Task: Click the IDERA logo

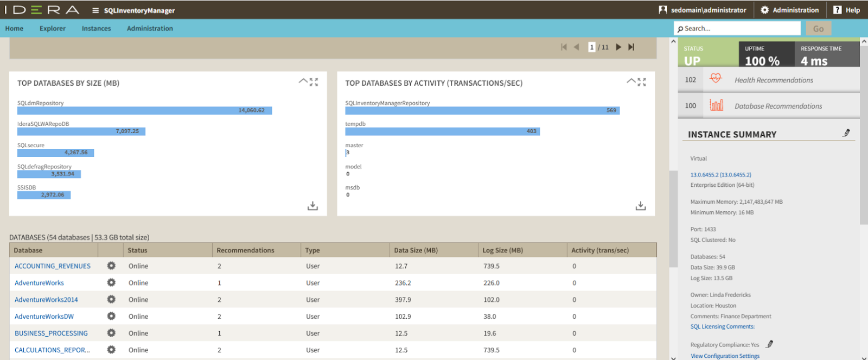Action: pyautogui.click(x=42, y=10)
